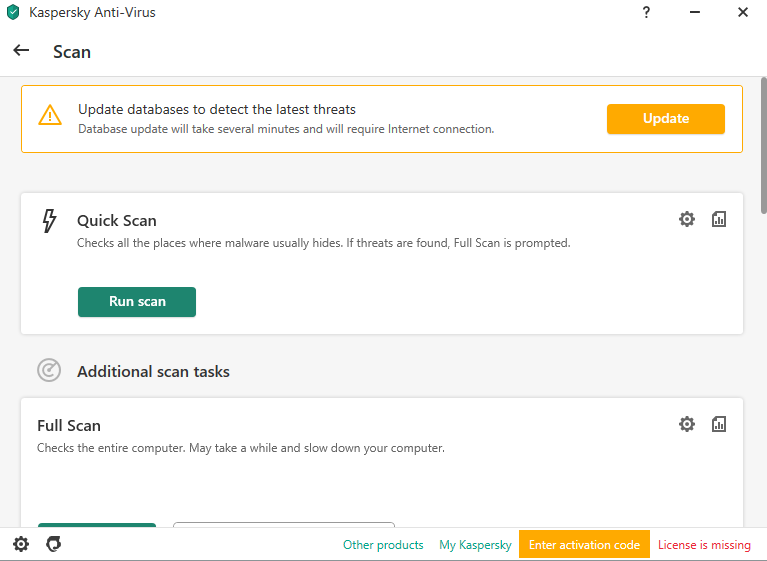Open application settings gear in footer
This screenshot has width=767, height=561.
click(21, 544)
